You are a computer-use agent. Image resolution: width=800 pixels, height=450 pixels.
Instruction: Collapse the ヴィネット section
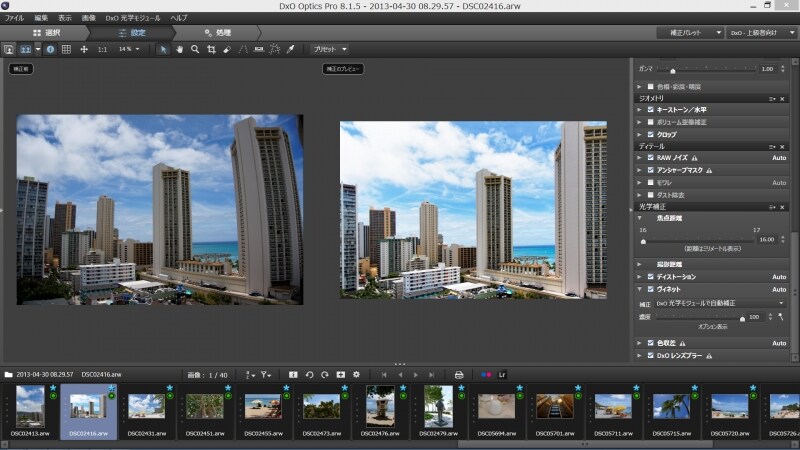tap(639, 289)
